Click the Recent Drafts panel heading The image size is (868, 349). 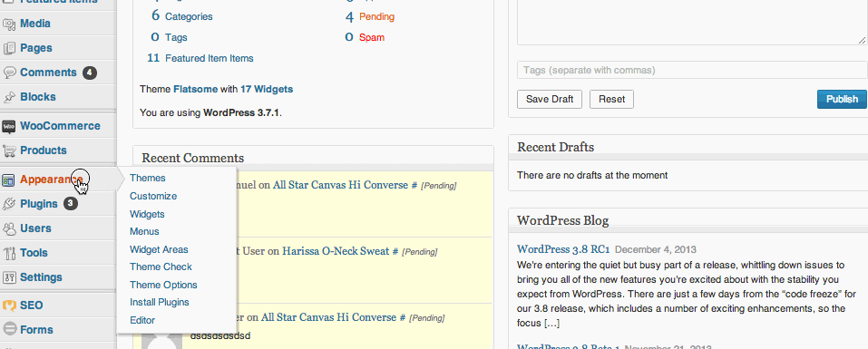click(x=556, y=147)
